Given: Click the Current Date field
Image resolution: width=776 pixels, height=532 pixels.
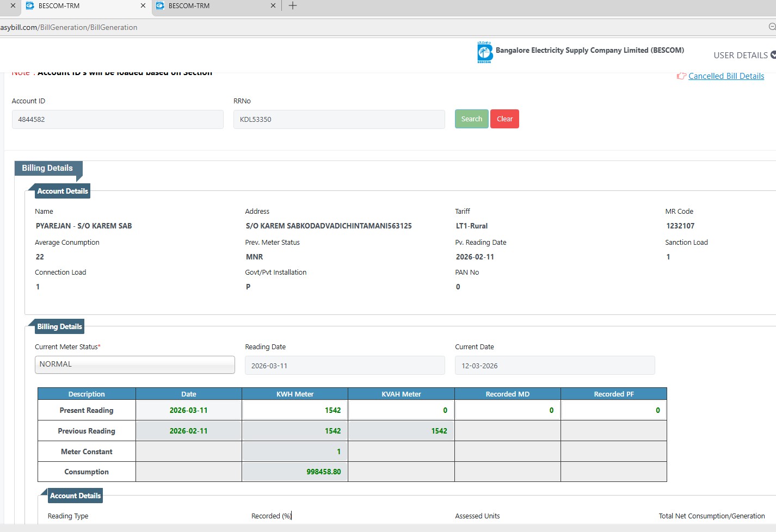Looking at the screenshot, I should [x=555, y=366].
